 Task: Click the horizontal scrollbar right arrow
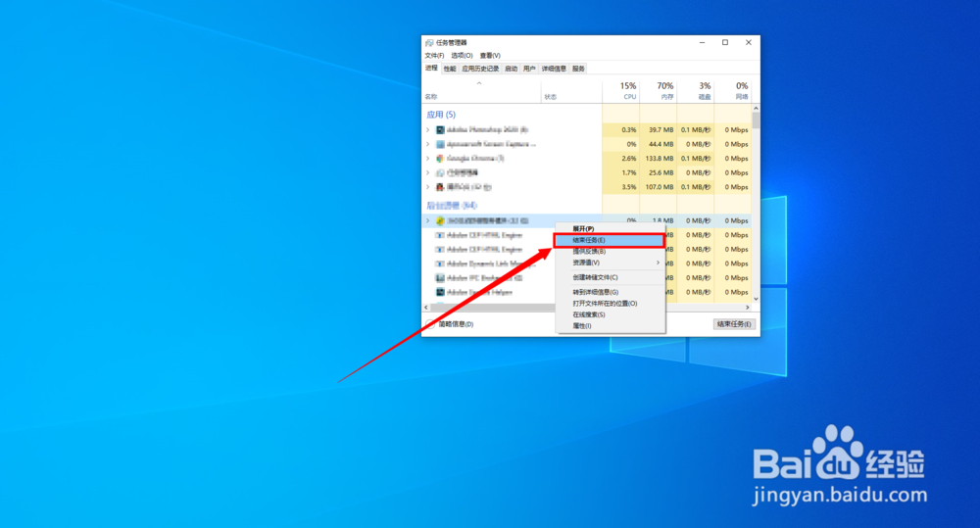tap(748, 308)
